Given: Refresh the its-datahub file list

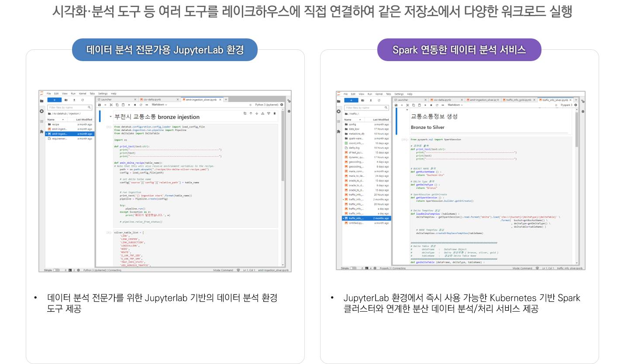Looking at the screenshot, I should pos(83,100).
